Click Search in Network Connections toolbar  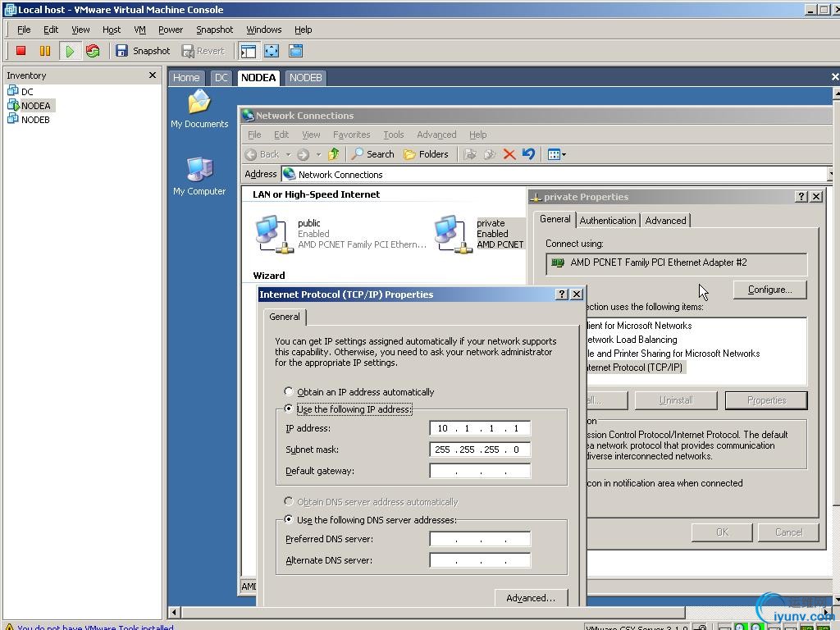(373, 154)
